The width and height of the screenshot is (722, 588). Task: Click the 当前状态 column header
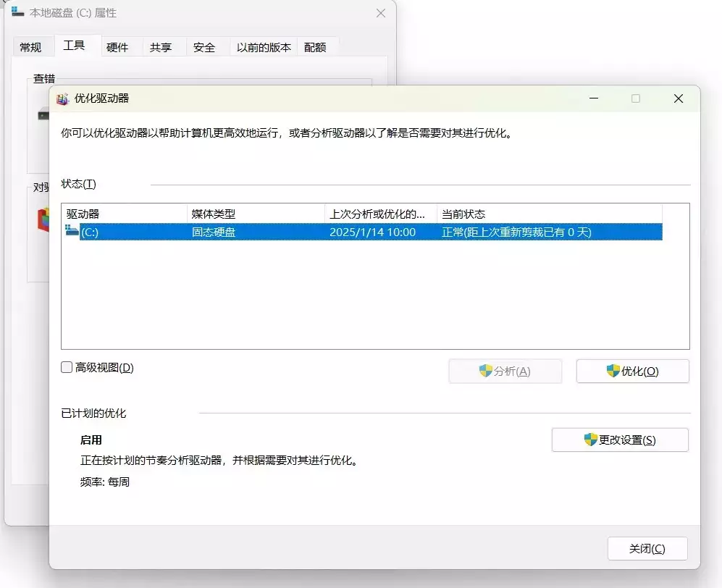478,214
